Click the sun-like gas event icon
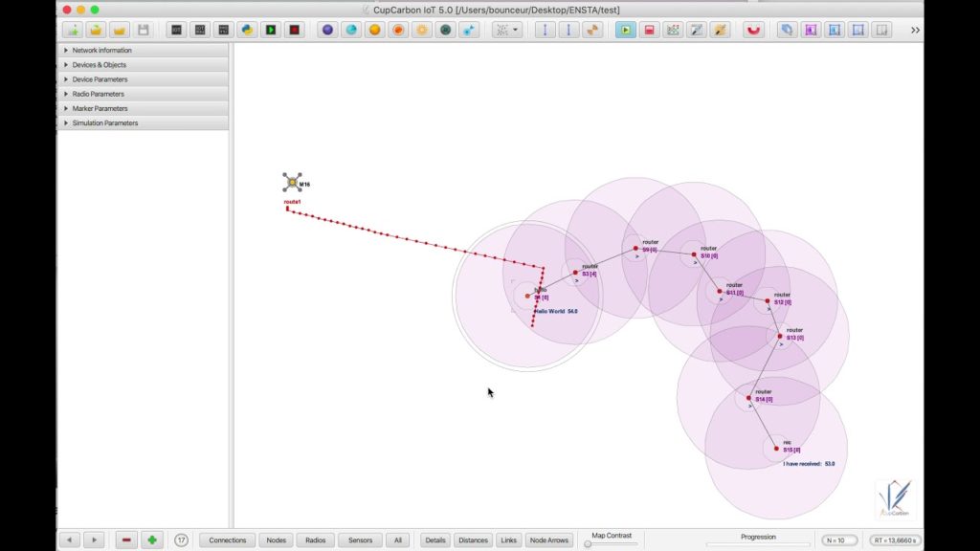 422,30
